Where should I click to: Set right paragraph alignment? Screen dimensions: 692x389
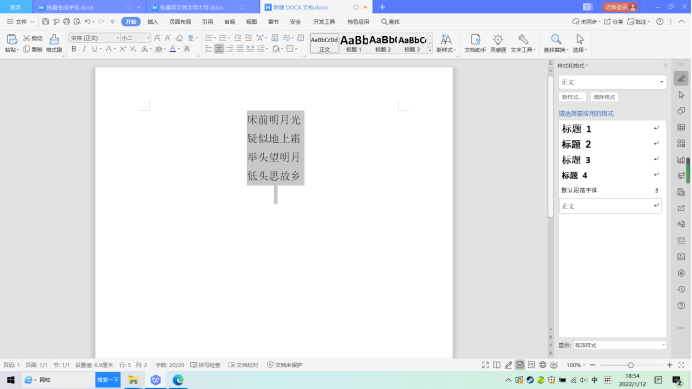coord(229,49)
